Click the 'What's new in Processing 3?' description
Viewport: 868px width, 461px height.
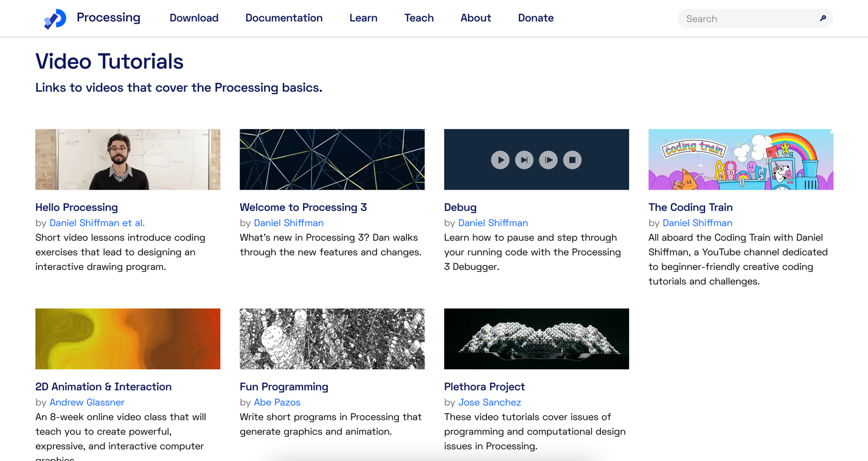pyautogui.click(x=330, y=245)
